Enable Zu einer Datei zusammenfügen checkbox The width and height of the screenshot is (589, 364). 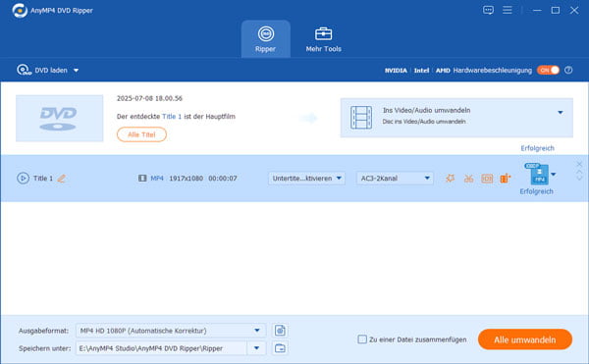coord(362,339)
